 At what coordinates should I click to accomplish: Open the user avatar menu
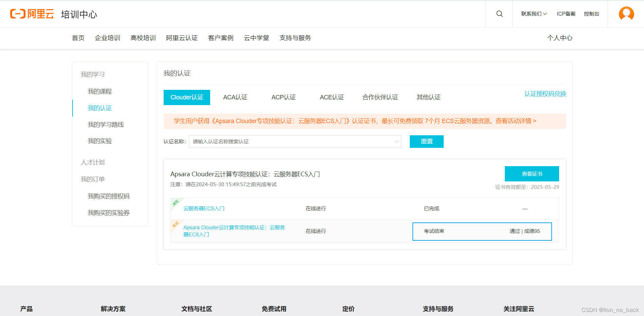(626, 14)
